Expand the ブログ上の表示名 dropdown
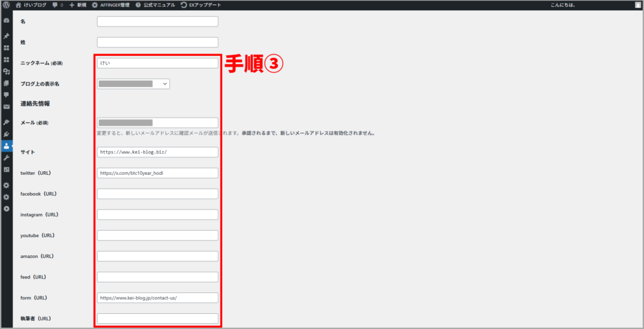 coord(133,84)
